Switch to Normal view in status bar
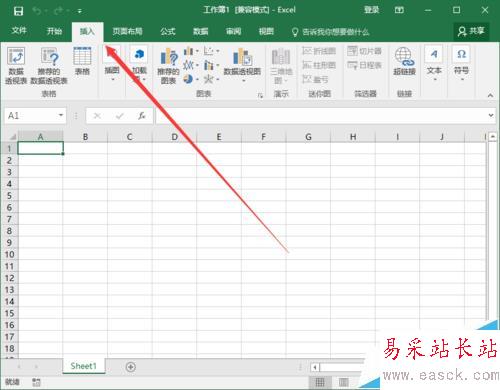This screenshot has width=500, height=390. 320,382
